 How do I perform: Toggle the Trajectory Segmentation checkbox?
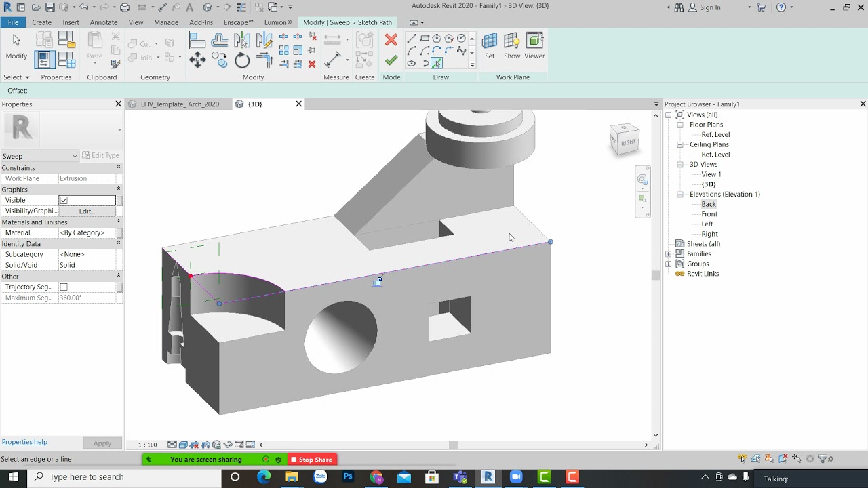64,287
